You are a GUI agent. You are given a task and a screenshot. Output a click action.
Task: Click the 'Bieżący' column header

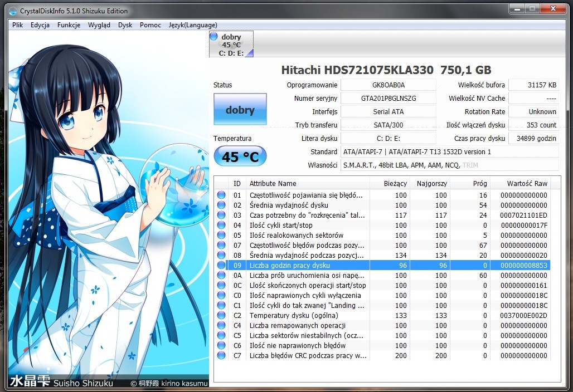click(x=390, y=183)
